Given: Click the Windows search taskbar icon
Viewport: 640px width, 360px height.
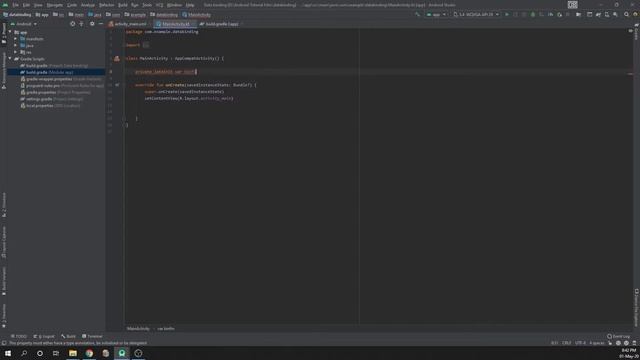Looking at the screenshot, I should pos(24,353).
